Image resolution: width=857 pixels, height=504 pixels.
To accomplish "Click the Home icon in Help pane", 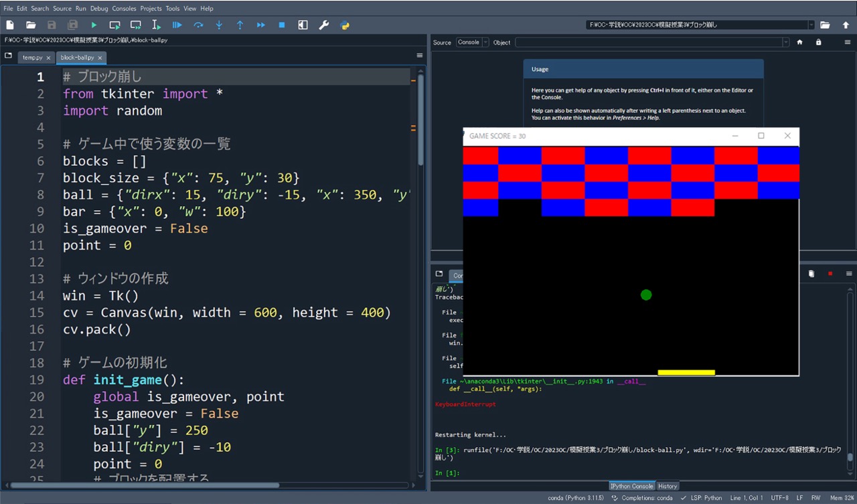I will point(799,41).
